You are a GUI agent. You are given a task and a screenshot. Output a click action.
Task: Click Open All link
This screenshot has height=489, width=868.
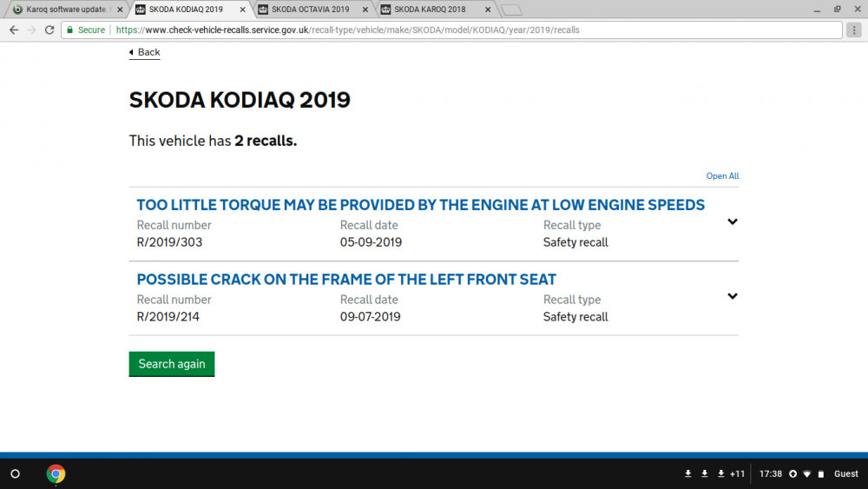coord(722,176)
